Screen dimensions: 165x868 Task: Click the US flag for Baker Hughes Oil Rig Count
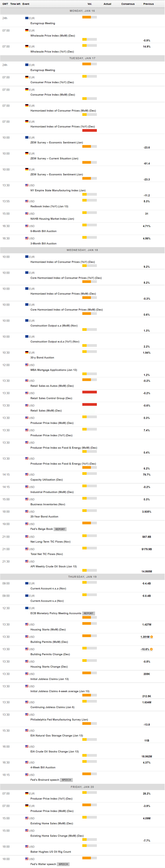[x=27, y=846]
